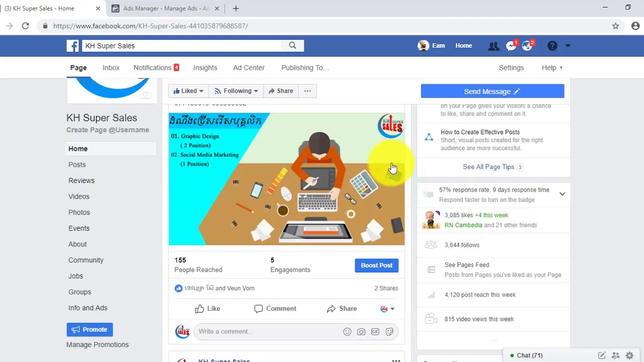Open the Notifications tab
The width and height of the screenshot is (644, 362).
156,68
